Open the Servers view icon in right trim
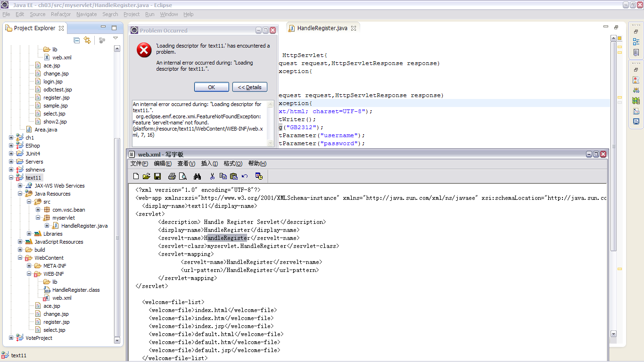The width and height of the screenshot is (644, 362). click(636, 101)
